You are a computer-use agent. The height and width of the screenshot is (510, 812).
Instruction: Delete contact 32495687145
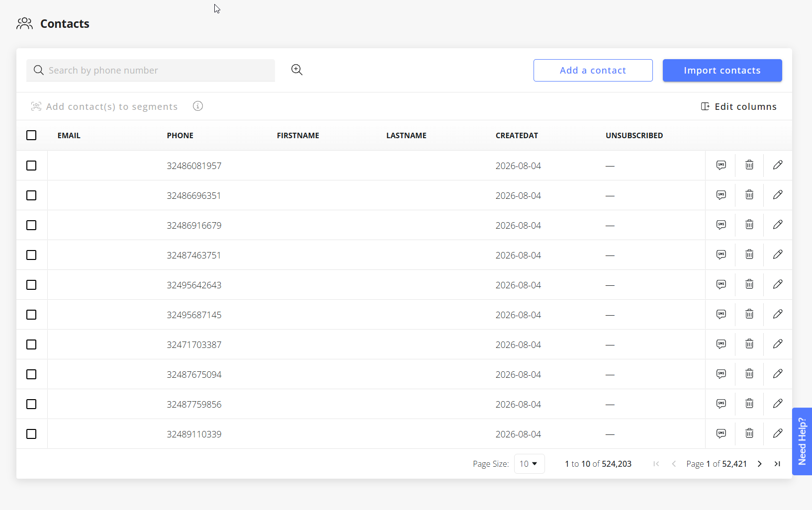coord(749,314)
